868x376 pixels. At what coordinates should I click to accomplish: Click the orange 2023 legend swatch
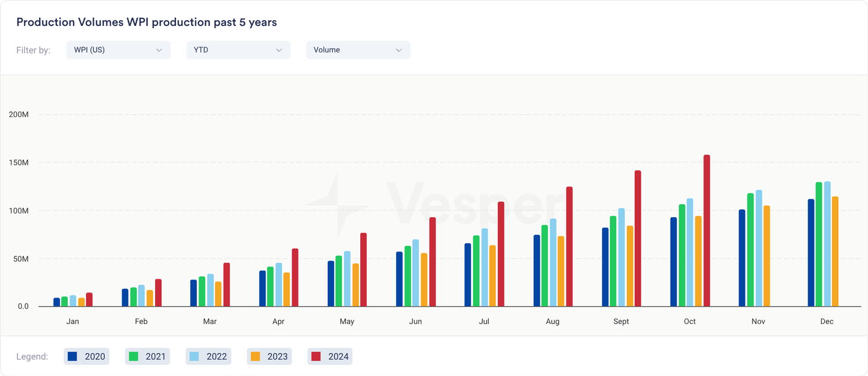[x=256, y=356]
